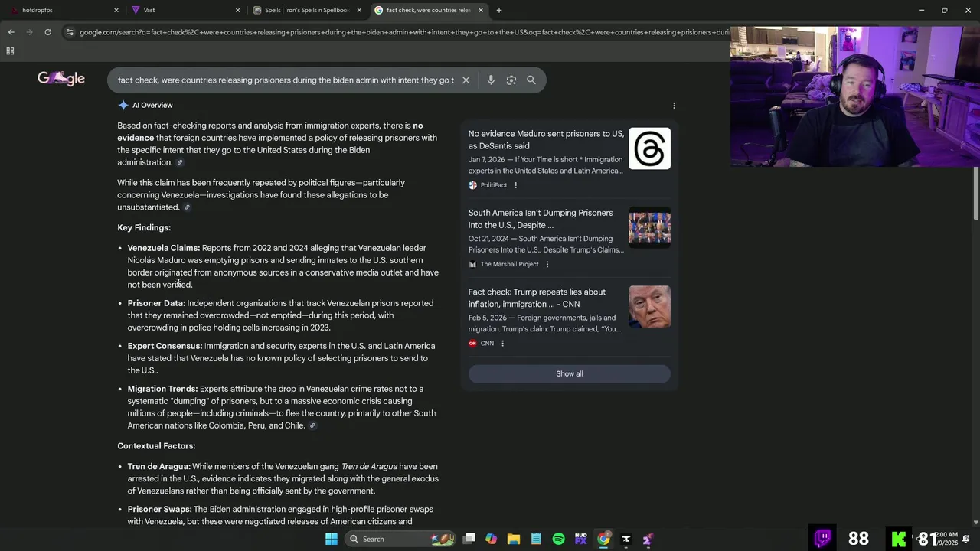980x551 pixels.
Task: Open the Marshall Project article thumbnail
Action: click(649, 228)
